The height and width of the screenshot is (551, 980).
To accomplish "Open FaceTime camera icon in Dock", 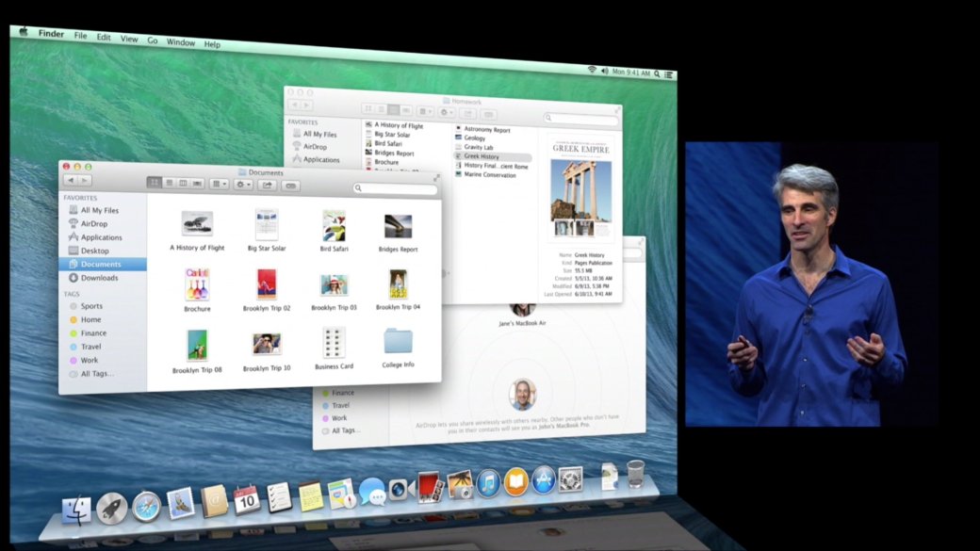I will click(x=400, y=490).
